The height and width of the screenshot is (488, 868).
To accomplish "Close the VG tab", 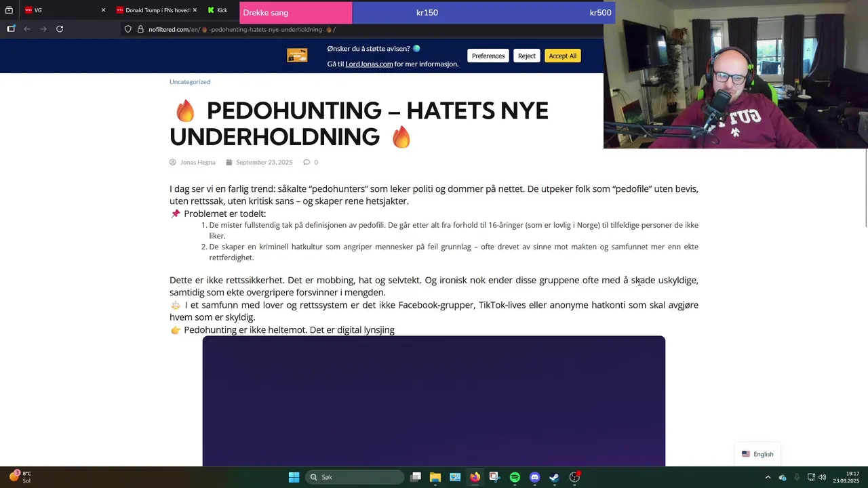I will pos(103,10).
